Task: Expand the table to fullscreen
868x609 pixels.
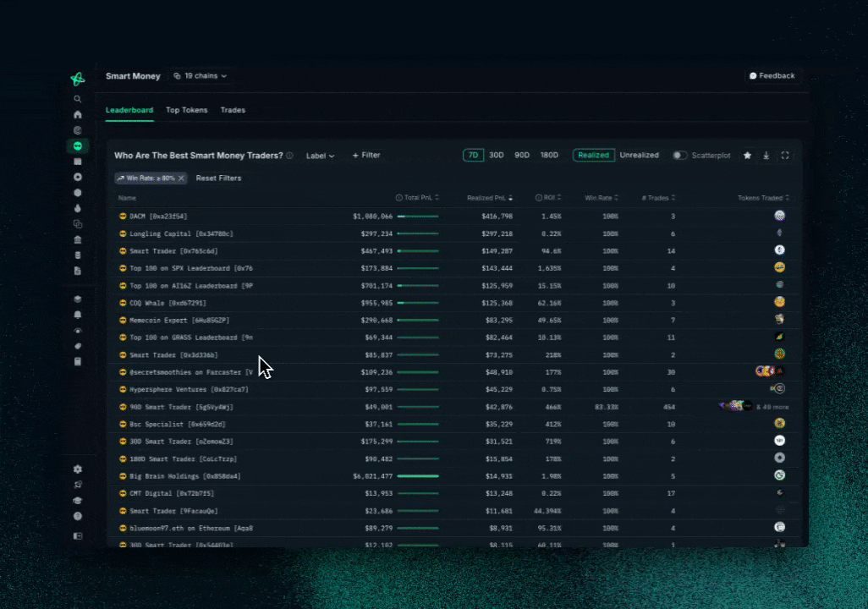Action: tap(785, 156)
